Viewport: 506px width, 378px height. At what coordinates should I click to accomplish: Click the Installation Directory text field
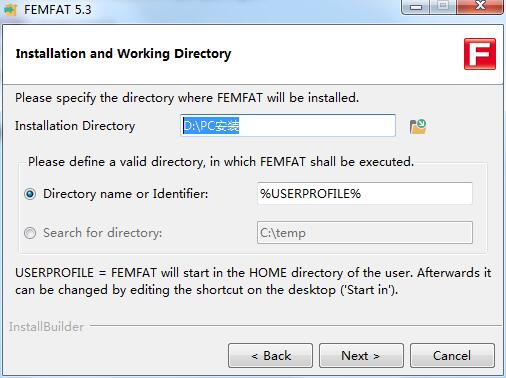point(288,126)
